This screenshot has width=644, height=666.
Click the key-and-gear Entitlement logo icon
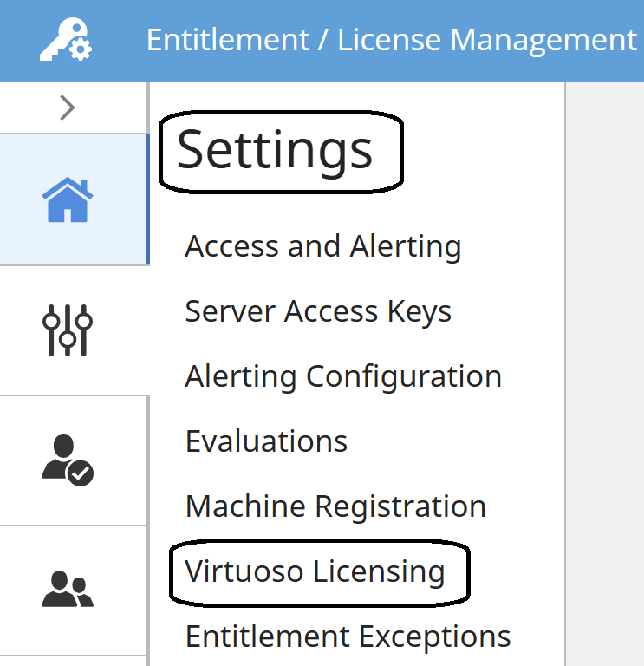[66, 41]
